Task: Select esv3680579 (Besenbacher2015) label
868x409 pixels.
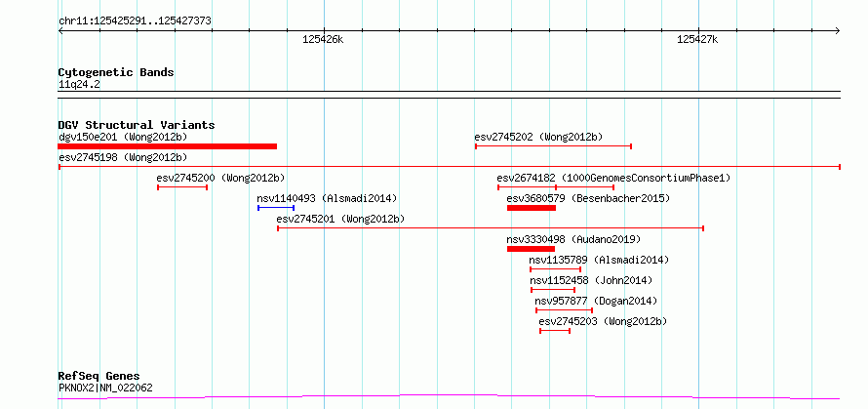Action: point(588,198)
